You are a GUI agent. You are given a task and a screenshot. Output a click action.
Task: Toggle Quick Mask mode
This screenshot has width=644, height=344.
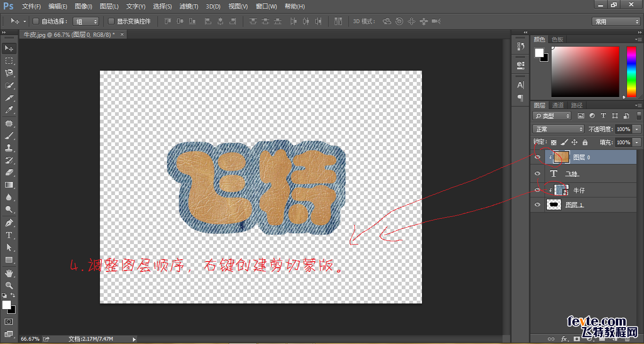point(9,321)
